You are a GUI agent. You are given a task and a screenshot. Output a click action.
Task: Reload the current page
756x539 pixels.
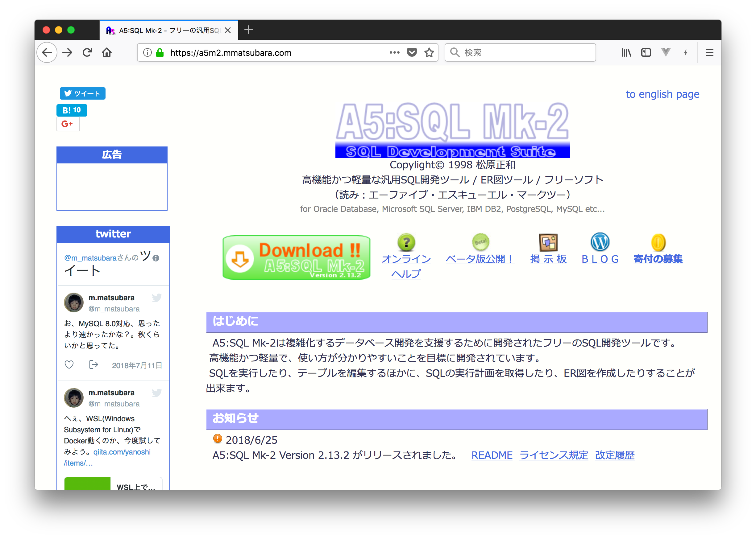pos(87,52)
